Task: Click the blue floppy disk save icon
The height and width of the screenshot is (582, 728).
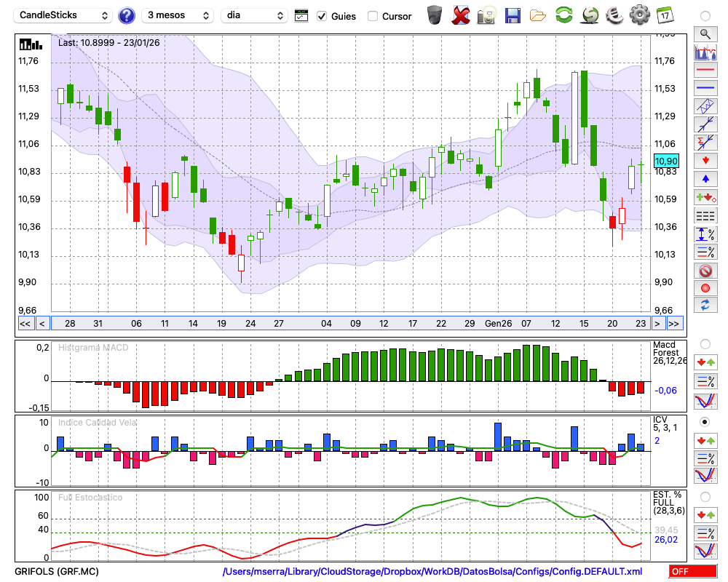Action: point(513,15)
